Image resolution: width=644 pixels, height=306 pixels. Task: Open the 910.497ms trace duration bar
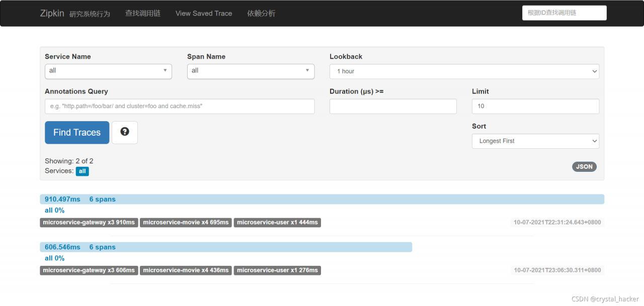click(x=322, y=199)
